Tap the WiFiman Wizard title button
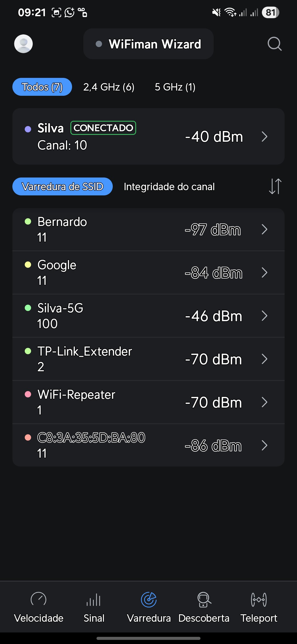Screen dimensions: 297x644 click(148, 44)
